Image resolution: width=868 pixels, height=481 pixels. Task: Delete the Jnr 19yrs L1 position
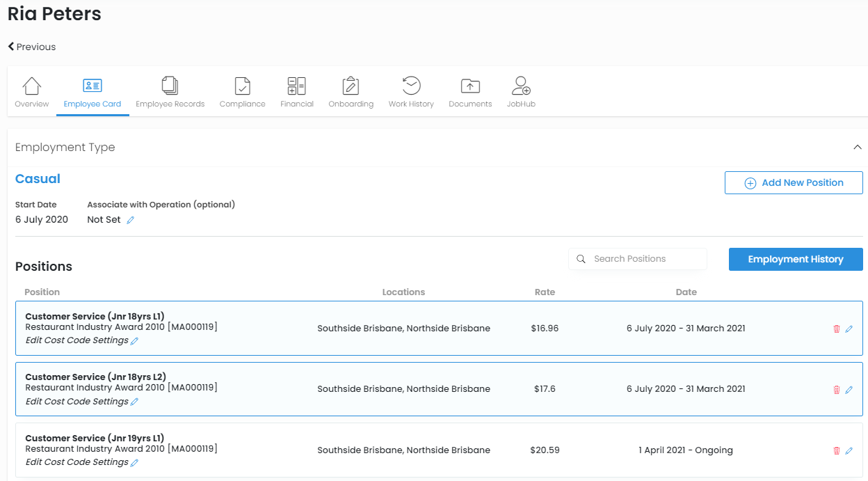(837, 451)
